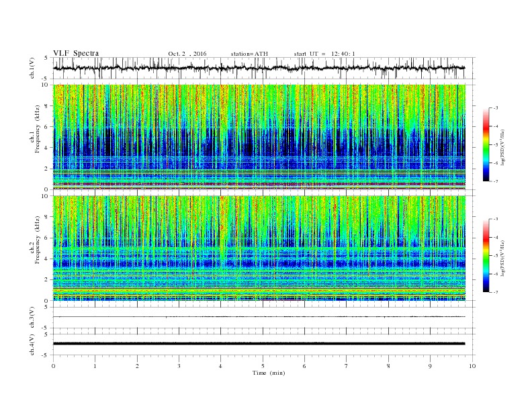532x411 pixels.
Task: Select the "Oct. 2 , 2016" date text
Action: point(187,54)
